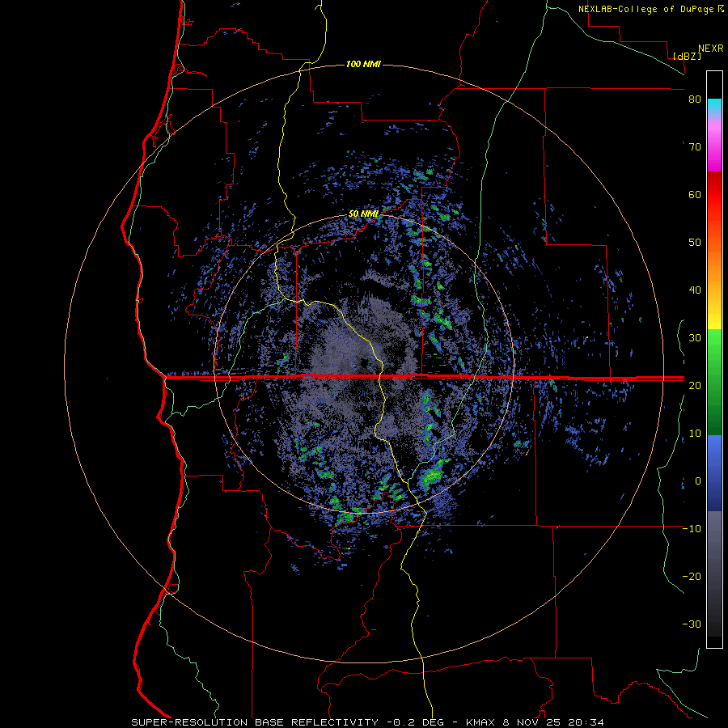Click the 20 value on the dBZ scale

(x=695, y=386)
